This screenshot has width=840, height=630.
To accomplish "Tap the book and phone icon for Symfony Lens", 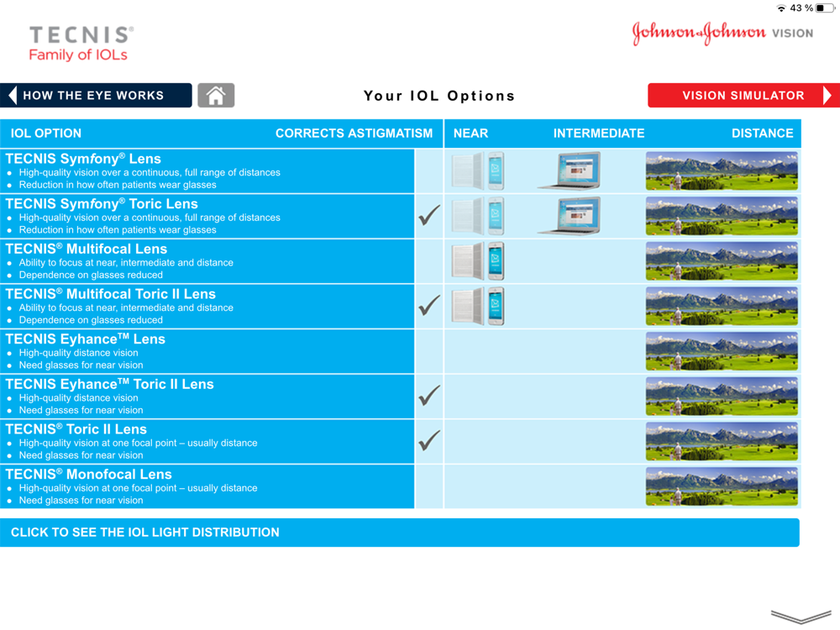I will pos(478,171).
